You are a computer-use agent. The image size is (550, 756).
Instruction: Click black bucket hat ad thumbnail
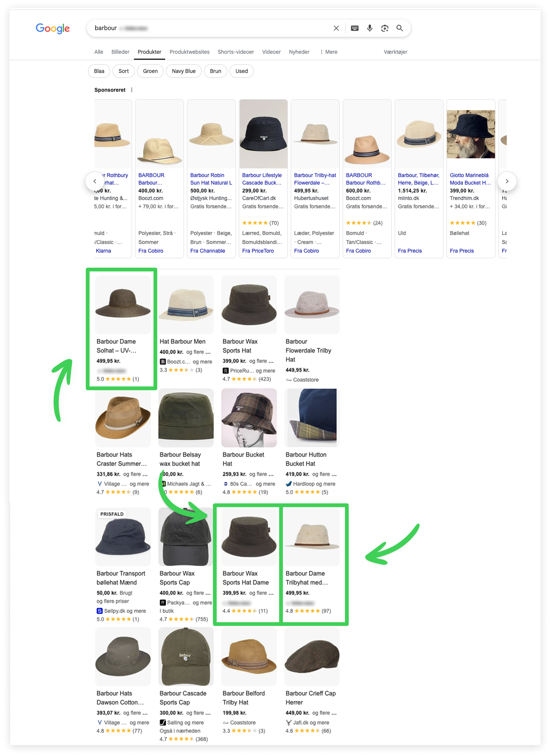[x=264, y=134]
